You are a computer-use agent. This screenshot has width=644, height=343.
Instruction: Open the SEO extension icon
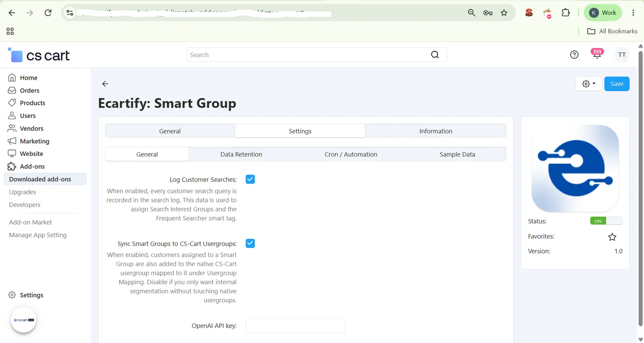pos(529,13)
